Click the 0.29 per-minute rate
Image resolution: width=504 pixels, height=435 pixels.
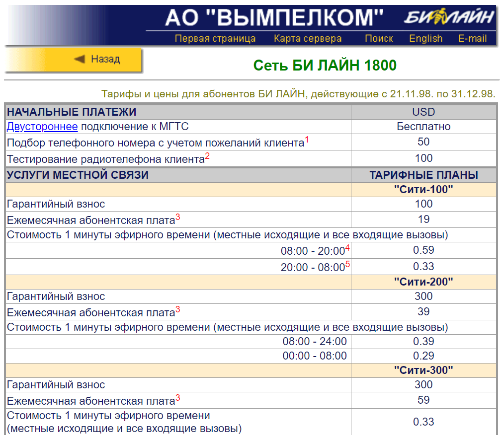[x=423, y=356]
